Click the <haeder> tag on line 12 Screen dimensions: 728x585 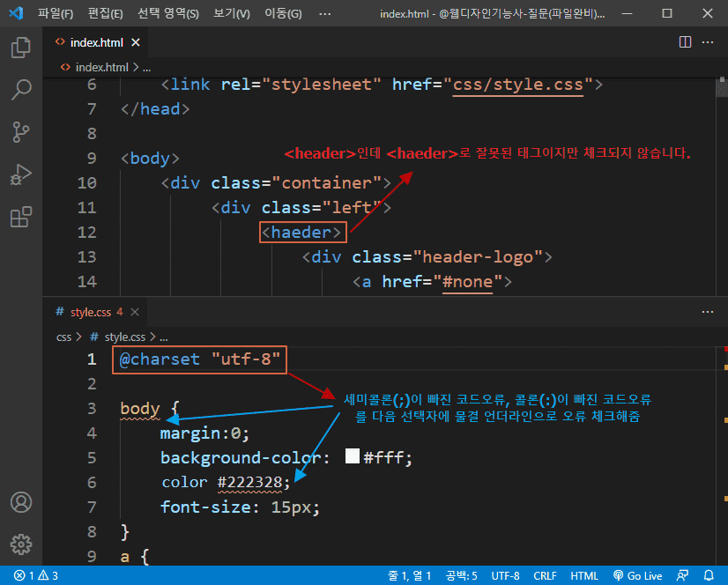coord(302,232)
